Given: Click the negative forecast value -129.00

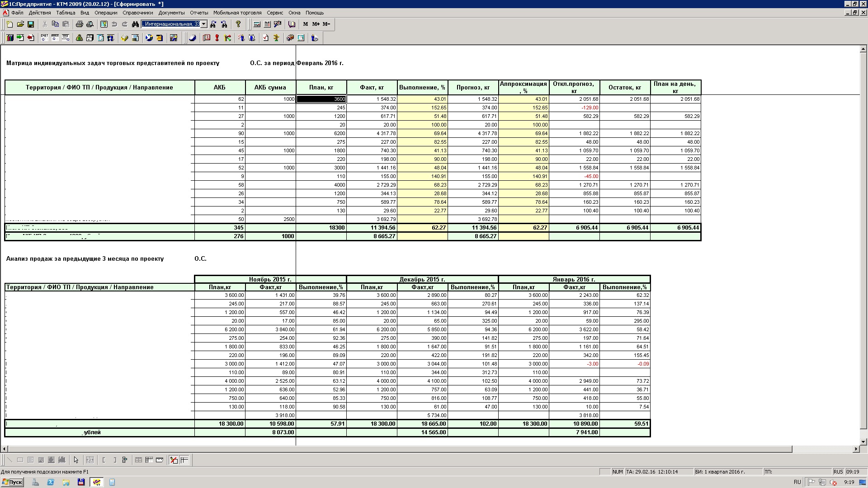Looking at the screenshot, I should click(574, 108).
